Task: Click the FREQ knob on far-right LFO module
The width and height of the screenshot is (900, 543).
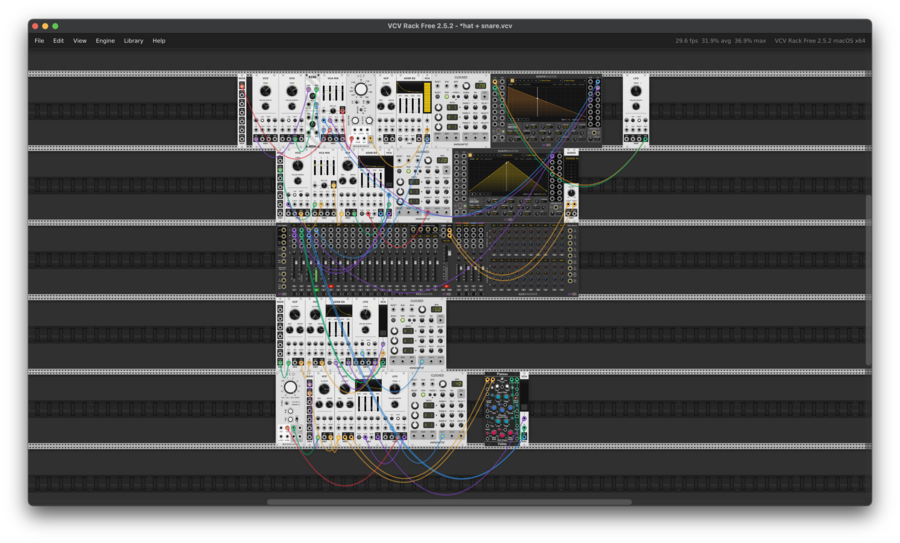Action: (x=636, y=93)
